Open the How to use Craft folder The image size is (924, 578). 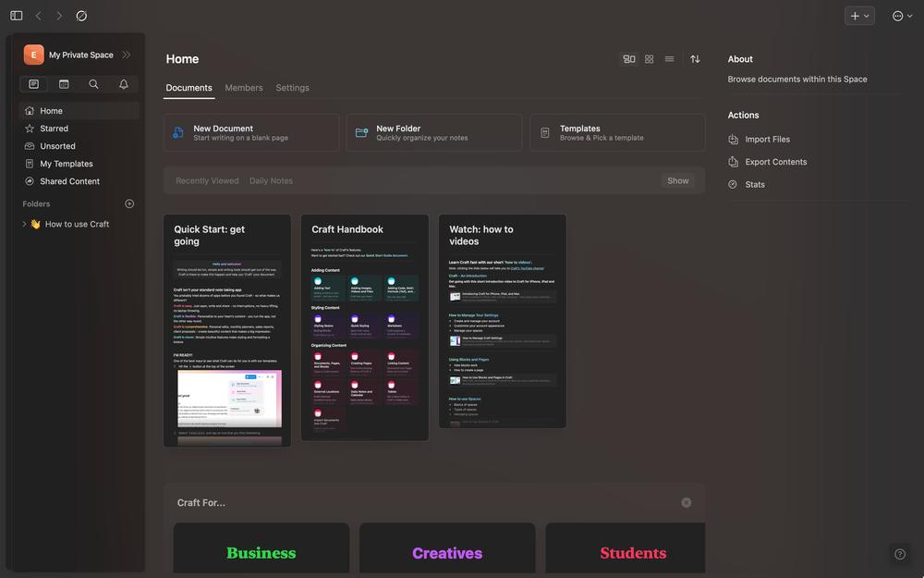78,224
